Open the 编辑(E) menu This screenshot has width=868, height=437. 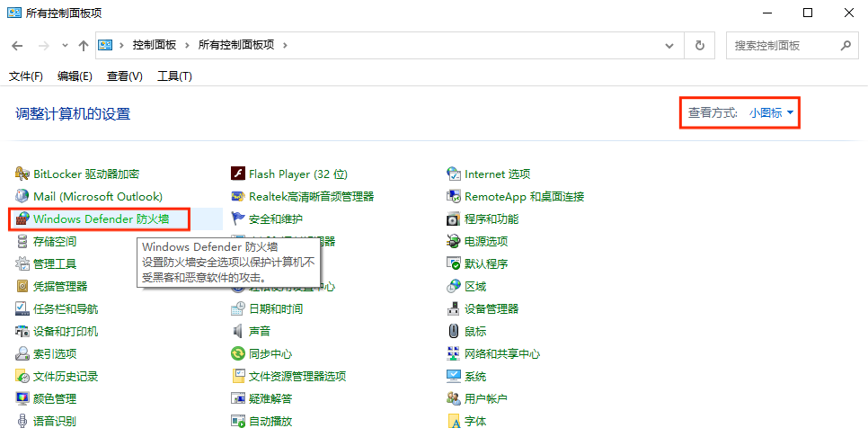click(75, 76)
